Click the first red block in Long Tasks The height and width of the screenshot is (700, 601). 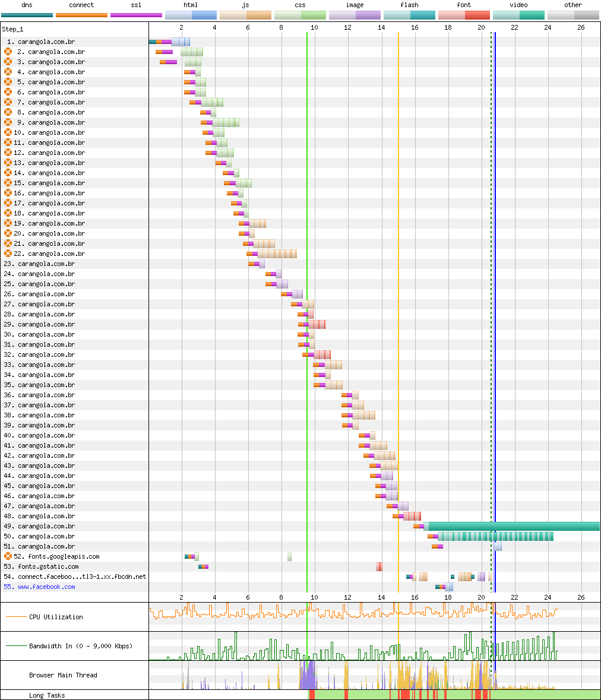point(312,695)
